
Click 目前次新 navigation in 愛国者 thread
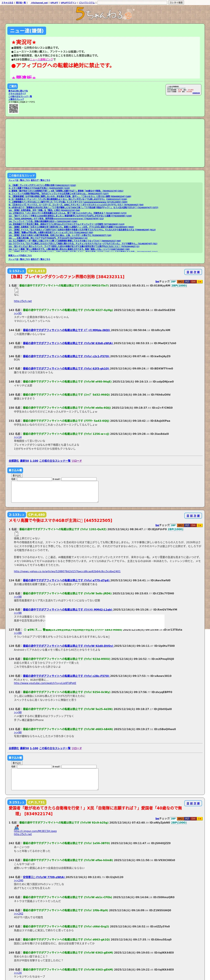[193, 803]
